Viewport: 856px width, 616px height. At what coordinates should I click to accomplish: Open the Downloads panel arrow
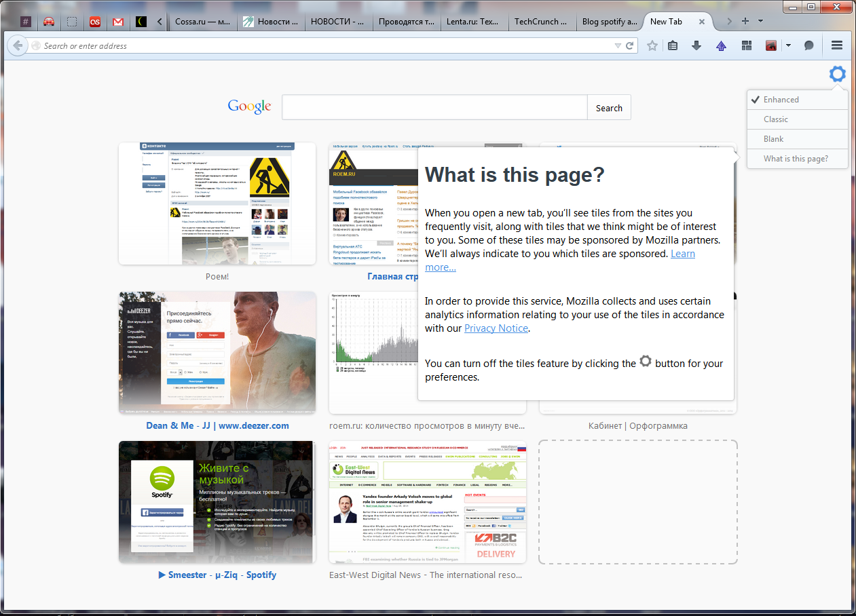click(696, 45)
